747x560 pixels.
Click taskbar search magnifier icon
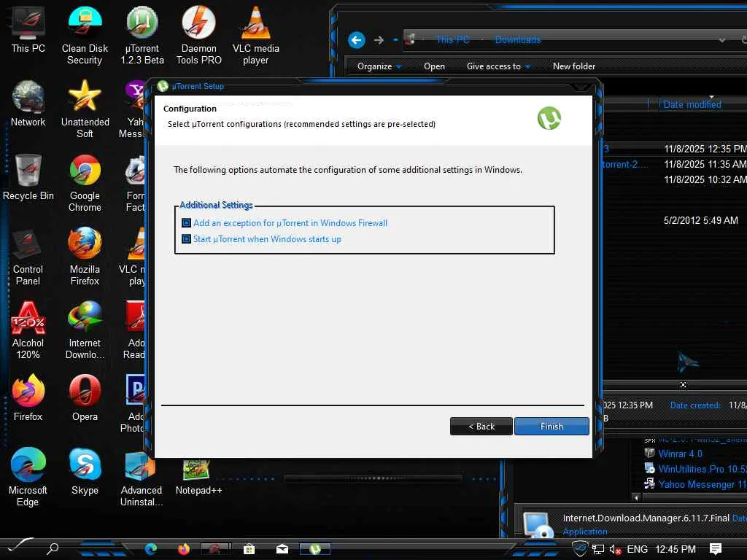[53, 548]
